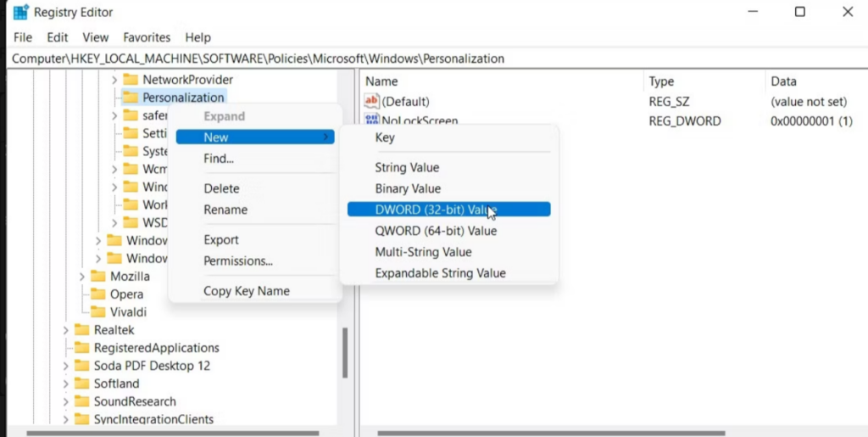The width and height of the screenshot is (868, 437).
Task: Select QWORD (64-bit) Value option
Action: (436, 231)
